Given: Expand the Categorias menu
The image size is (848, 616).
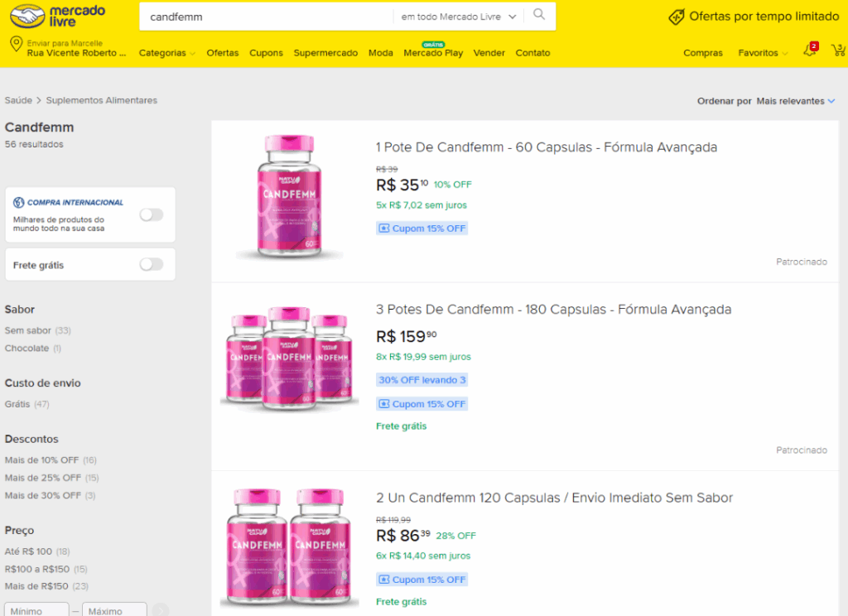Looking at the screenshot, I should click(167, 53).
